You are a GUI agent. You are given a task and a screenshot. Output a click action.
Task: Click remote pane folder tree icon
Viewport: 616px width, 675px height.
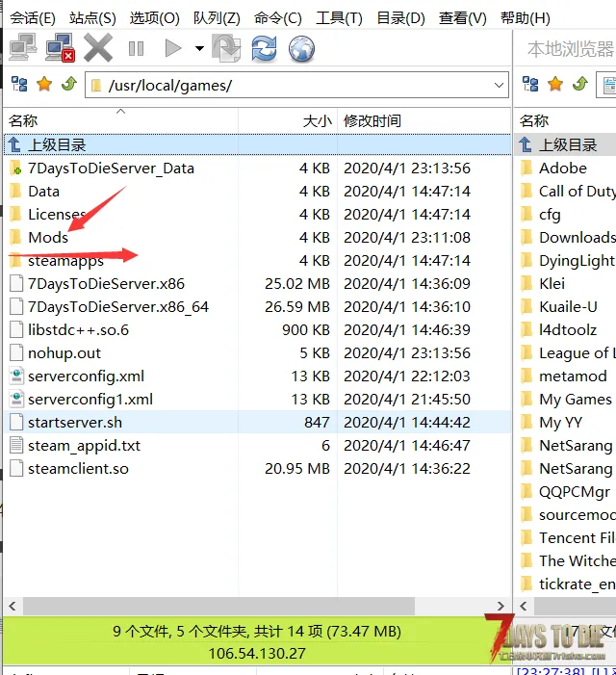[19, 84]
